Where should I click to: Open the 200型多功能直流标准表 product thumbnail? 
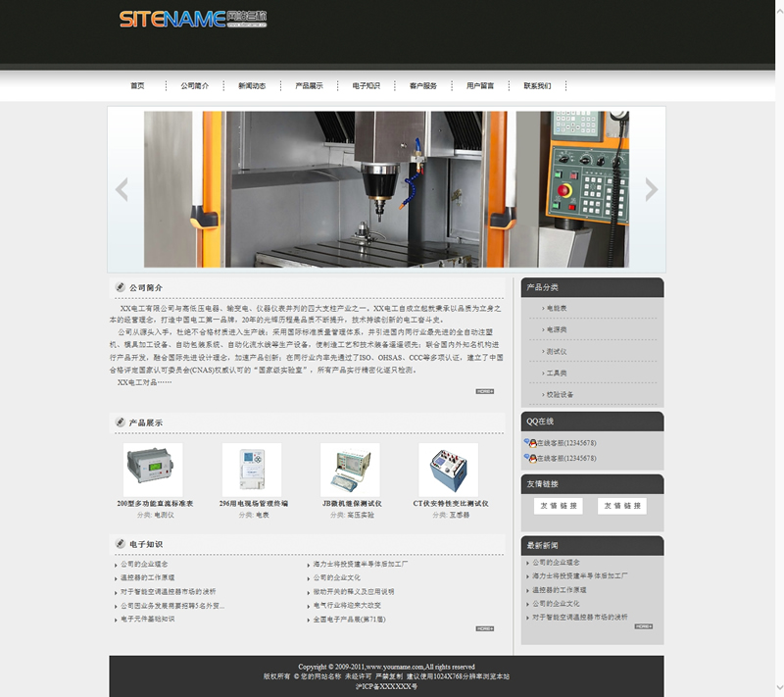[153, 470]
